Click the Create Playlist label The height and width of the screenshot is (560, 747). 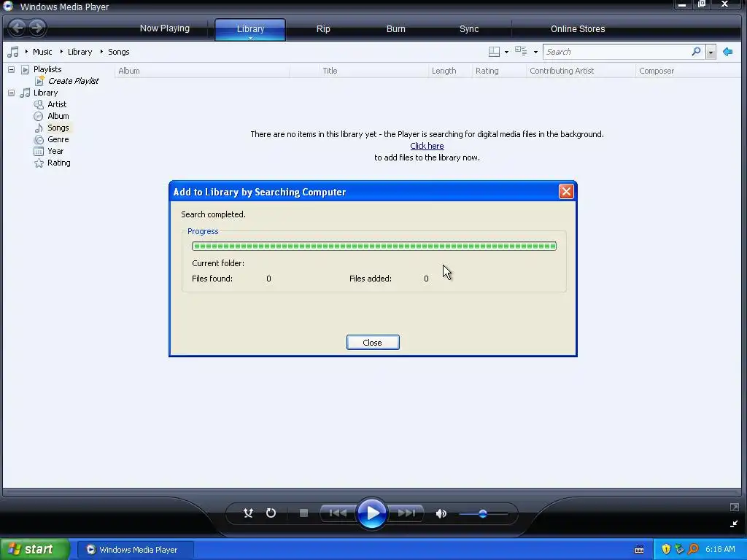pos(74,81)
